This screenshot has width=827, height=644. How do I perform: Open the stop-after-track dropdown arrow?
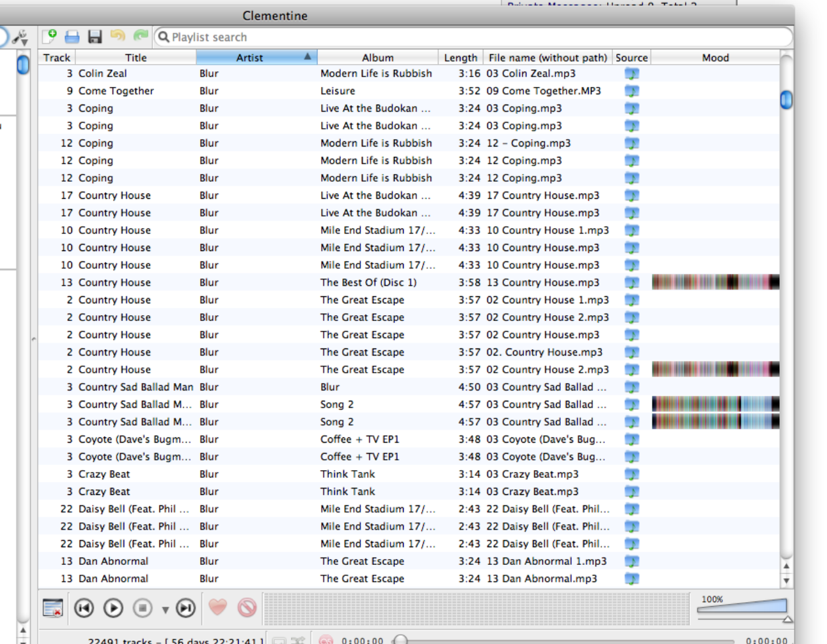point(165,610)
